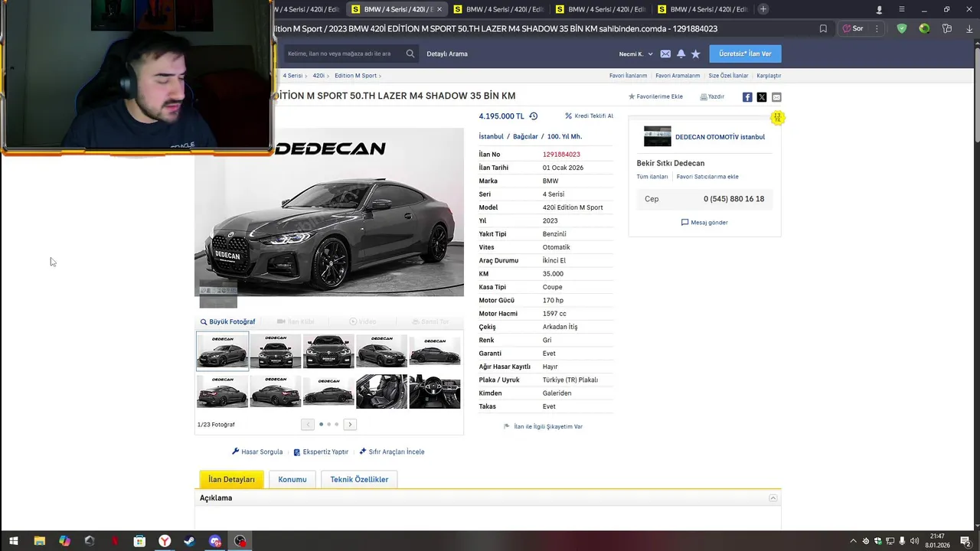Open Windows Start menu
This screenshot has height=551, width=980.
click(13, 541)
